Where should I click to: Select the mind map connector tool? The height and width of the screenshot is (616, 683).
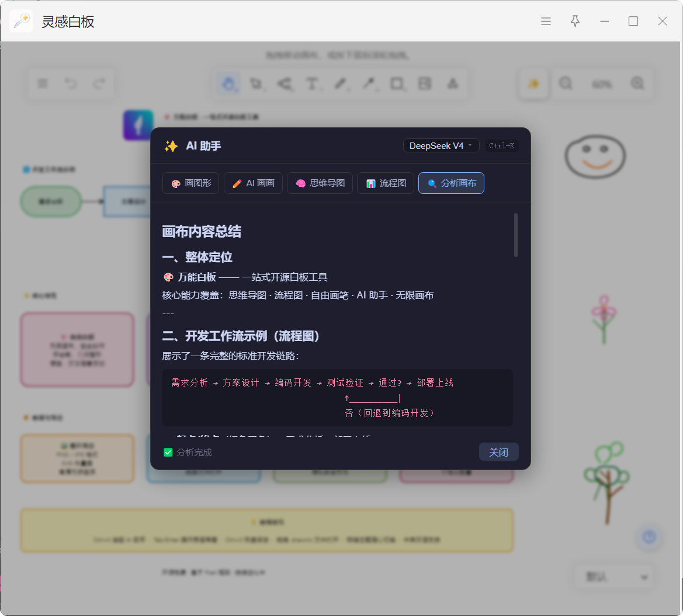[x=285, y=83]
